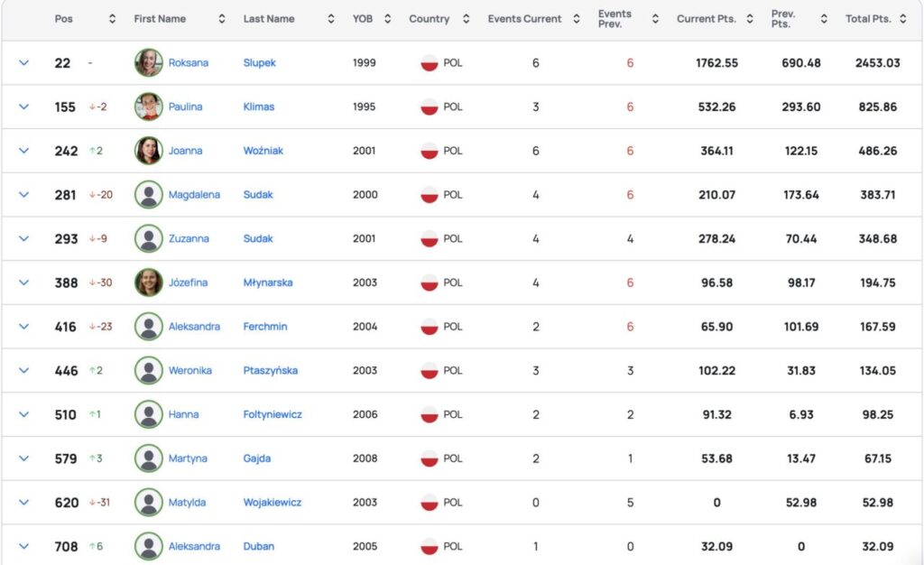Click Józefina Młynarska's avatar picture
Image resolution: width=924 pixels, height=565 pixels.
click(x=149, y=282)
